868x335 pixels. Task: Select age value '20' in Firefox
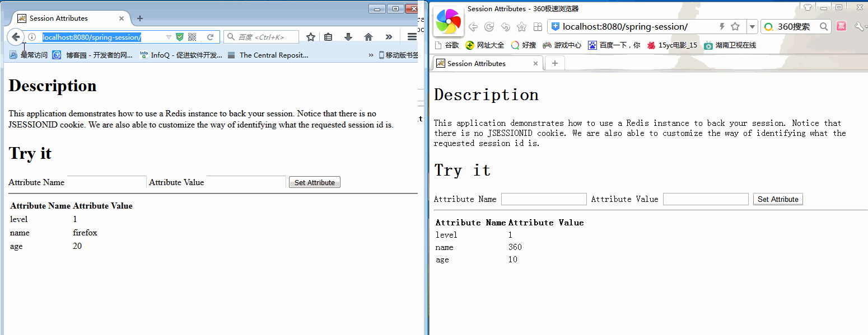77,246
